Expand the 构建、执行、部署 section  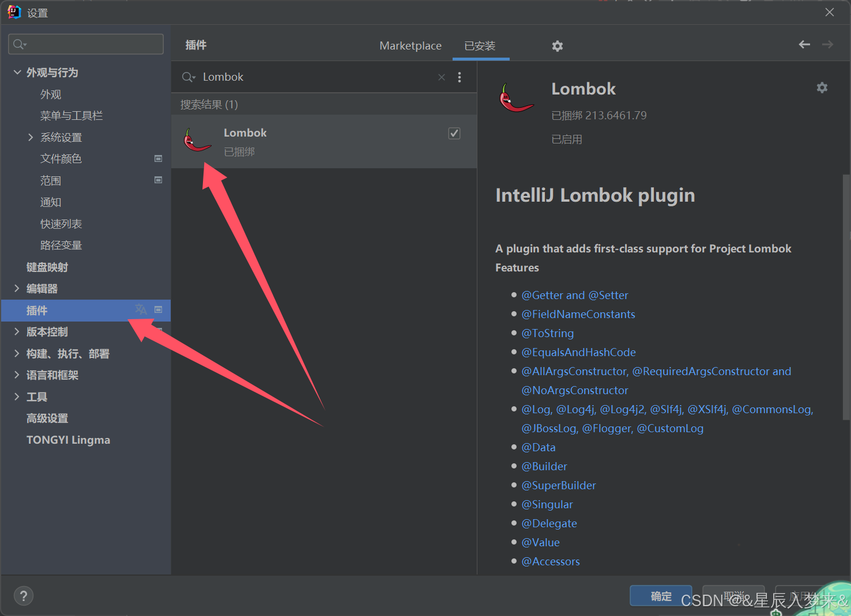pyautogui.click(x=17, y=353)
